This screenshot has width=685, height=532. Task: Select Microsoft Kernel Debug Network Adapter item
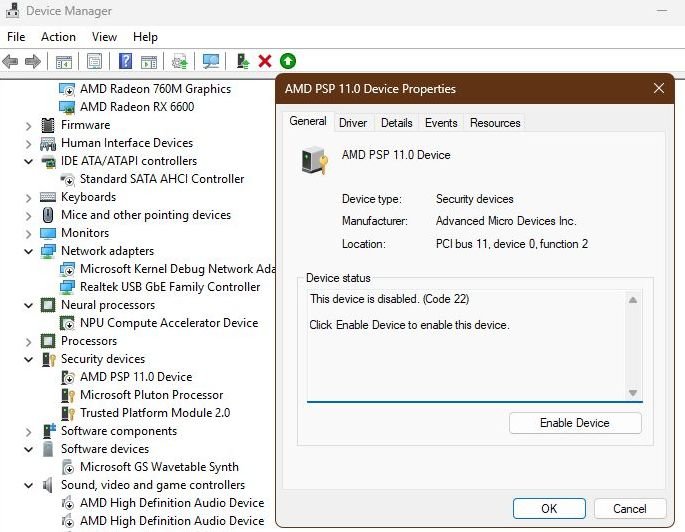[177, 269]
